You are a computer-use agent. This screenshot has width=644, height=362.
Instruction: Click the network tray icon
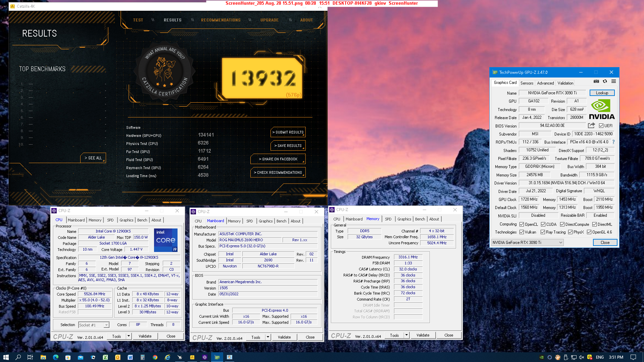574,357
